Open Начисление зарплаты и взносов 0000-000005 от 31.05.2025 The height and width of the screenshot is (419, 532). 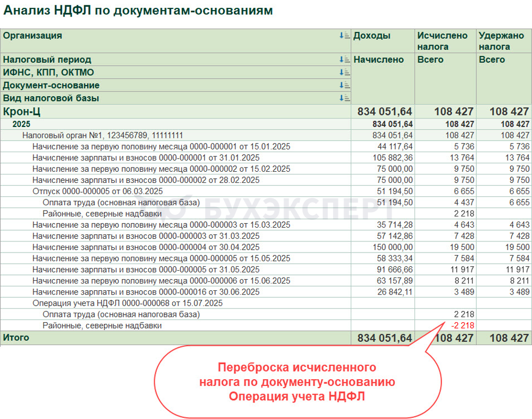(x=146, y=270)
